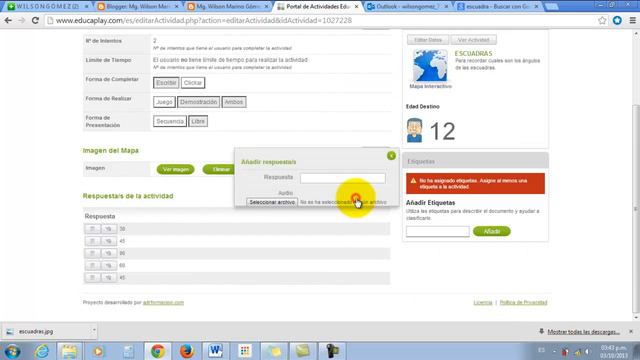
Task: Switch to the first Blogger Mg. Wilson tab
Action: [139, 7]
